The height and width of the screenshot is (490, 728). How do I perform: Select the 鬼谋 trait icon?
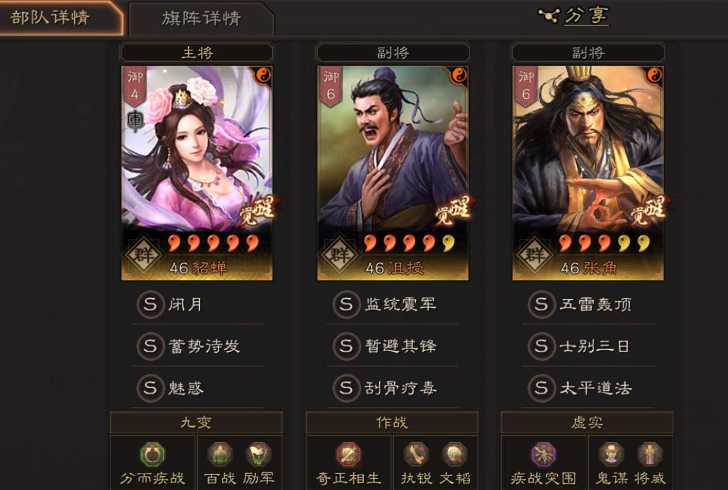pos(611,454)
